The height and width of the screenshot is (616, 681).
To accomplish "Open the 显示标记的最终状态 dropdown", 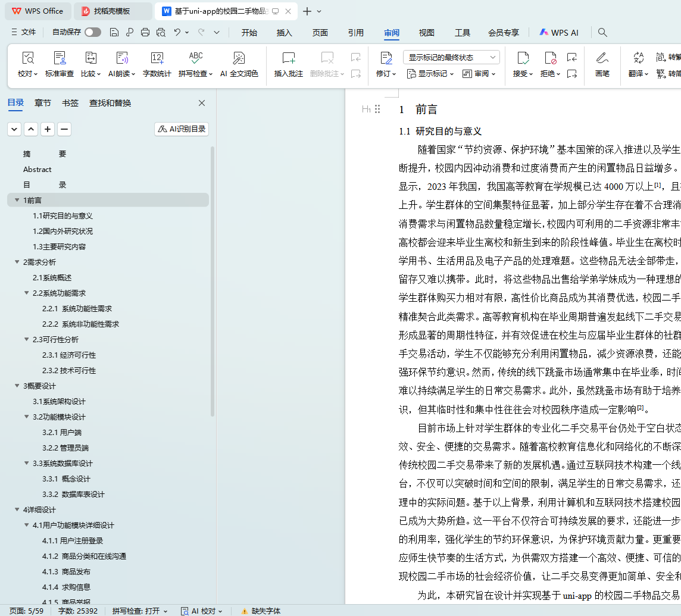I will pos(451,57).
